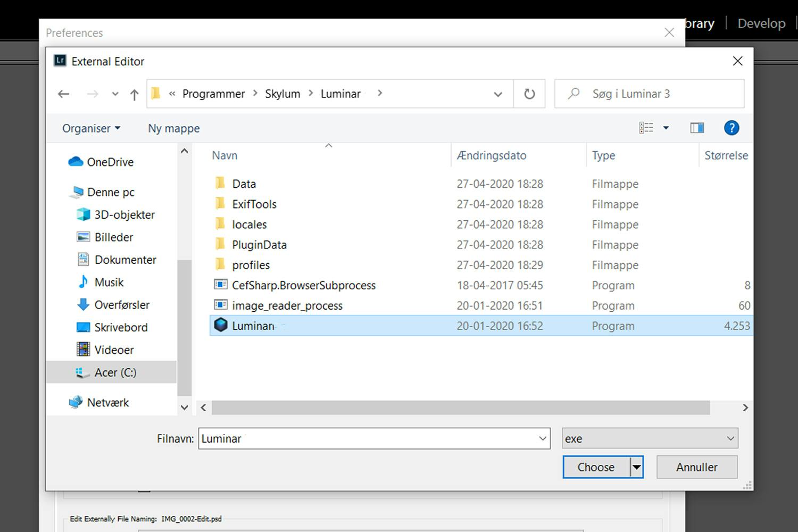Select Skylum in the path breadcrumb

282,94
